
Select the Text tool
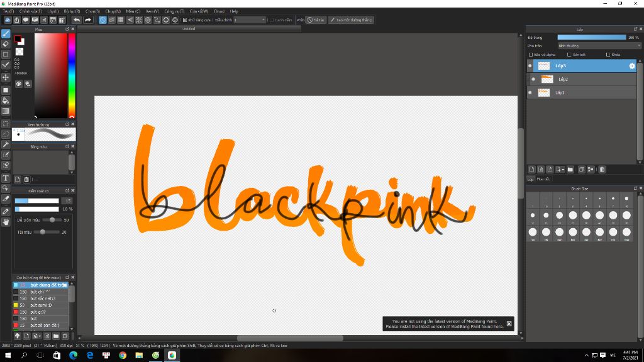(6, 178)
